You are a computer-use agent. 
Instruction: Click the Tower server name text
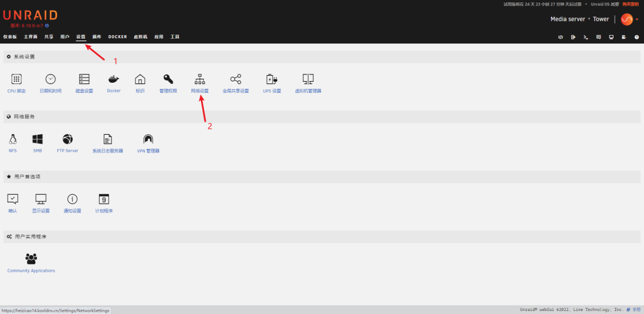click(601, 19)
